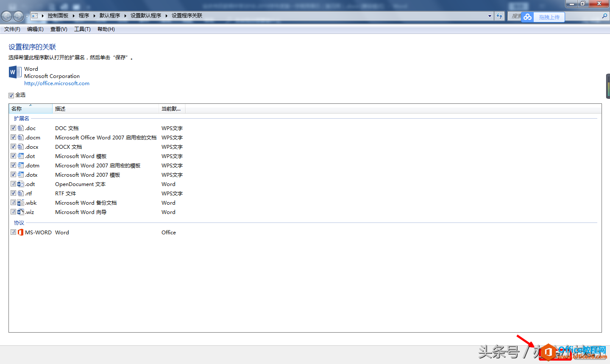This screenshot has height=364, width=610.
Task: Uncheck the .docx extension checkbox
Action: coord(13,147)
